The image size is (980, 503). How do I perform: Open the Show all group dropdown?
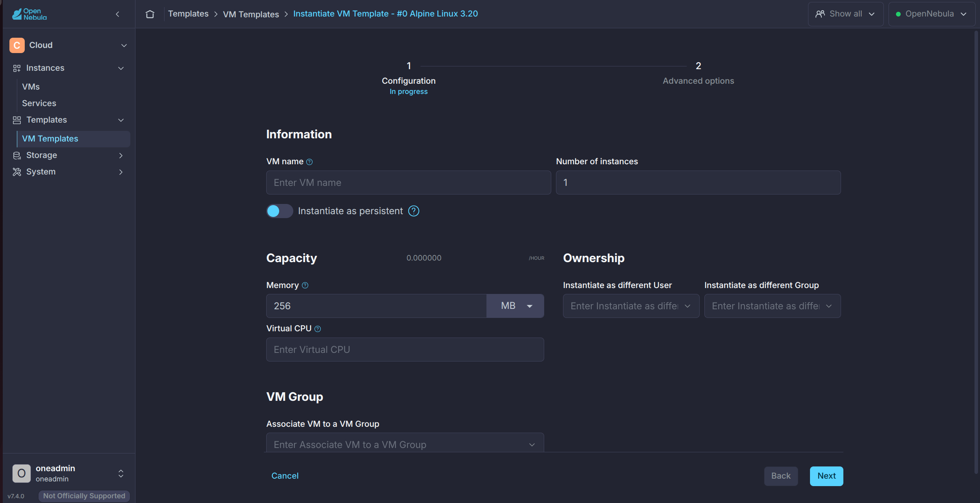coord(846,14)
